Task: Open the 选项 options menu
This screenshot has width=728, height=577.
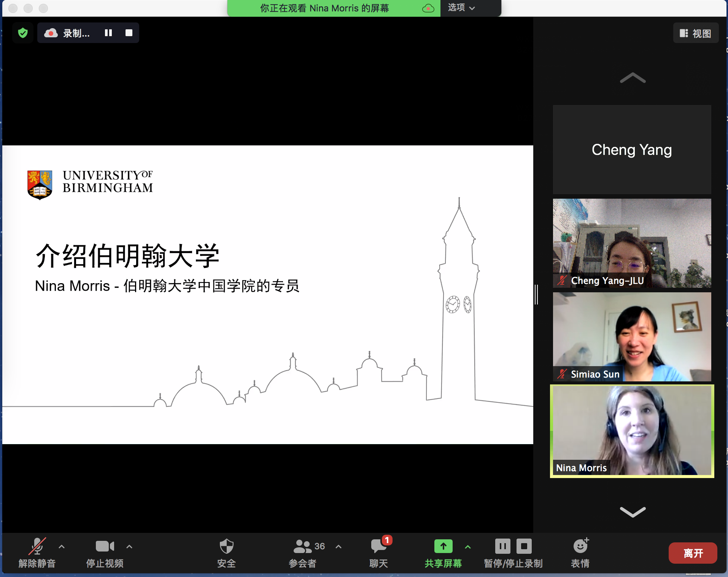Action: click(x=461, y=8)
